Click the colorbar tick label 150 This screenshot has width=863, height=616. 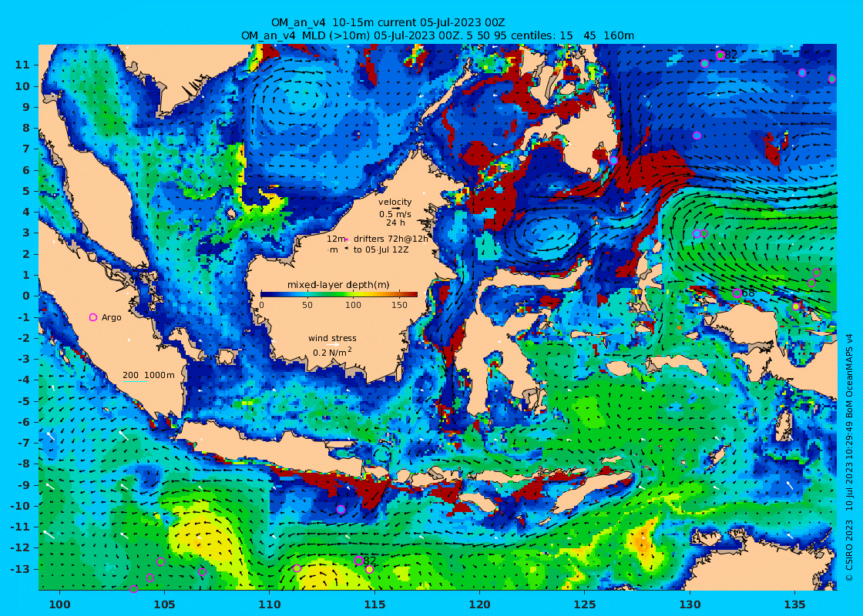point(399,305)
